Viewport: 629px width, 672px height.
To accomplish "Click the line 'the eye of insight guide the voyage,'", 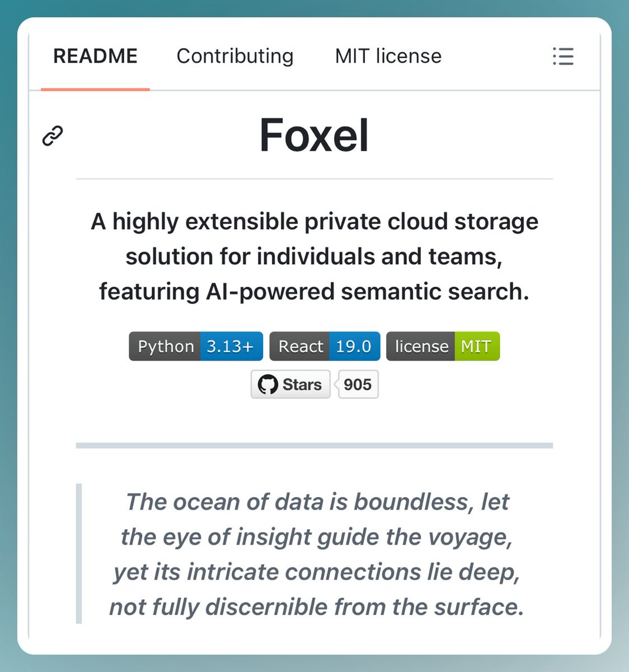I will point(317,537).
